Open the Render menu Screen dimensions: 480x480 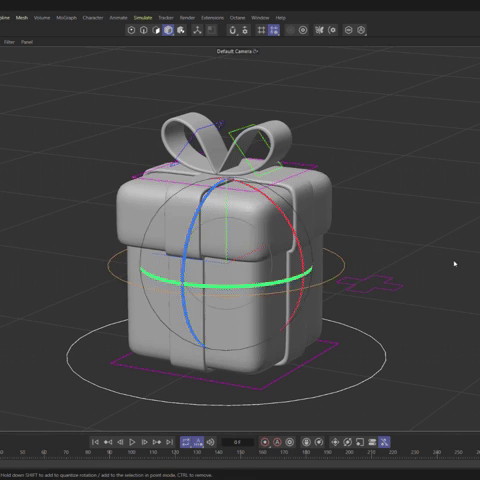click(x=187, y=18)
